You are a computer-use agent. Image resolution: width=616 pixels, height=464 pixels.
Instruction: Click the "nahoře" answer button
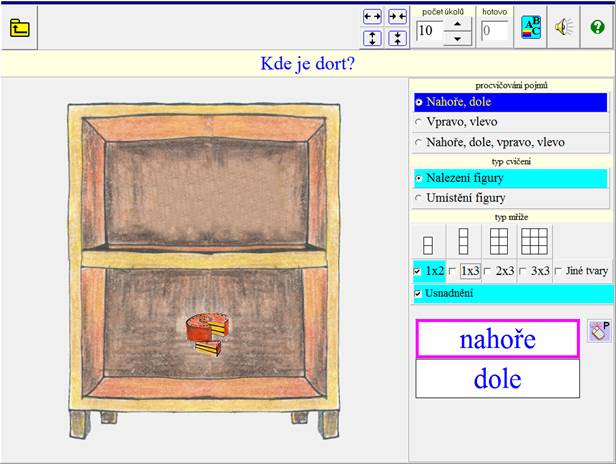pos(497,339)
